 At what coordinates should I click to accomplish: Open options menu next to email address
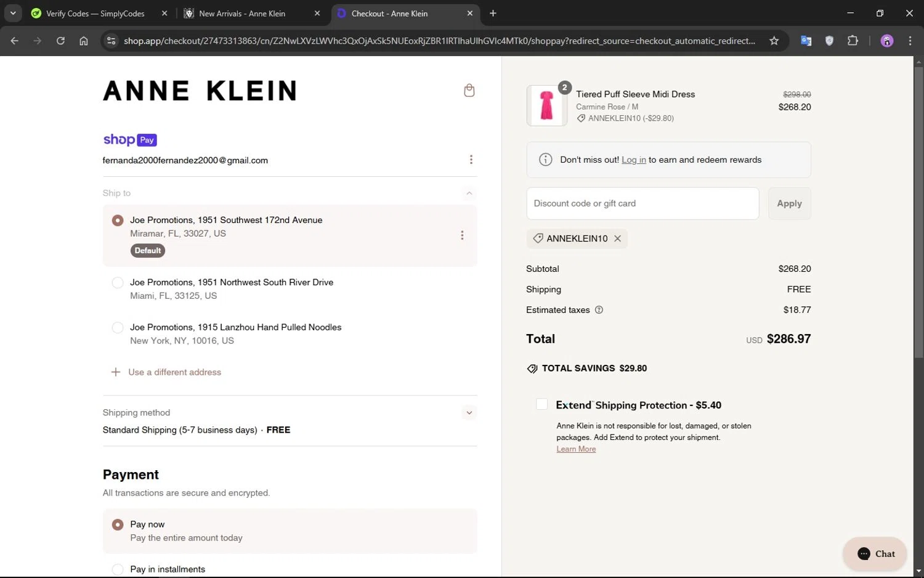pyautogui.click(x=471, y=160)
